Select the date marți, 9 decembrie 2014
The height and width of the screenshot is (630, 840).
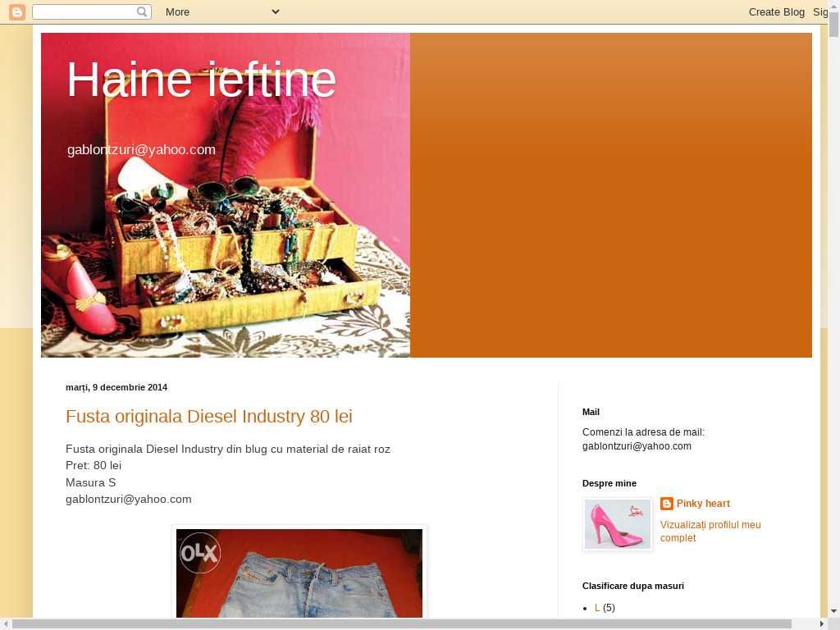click(x=116, y=387)
